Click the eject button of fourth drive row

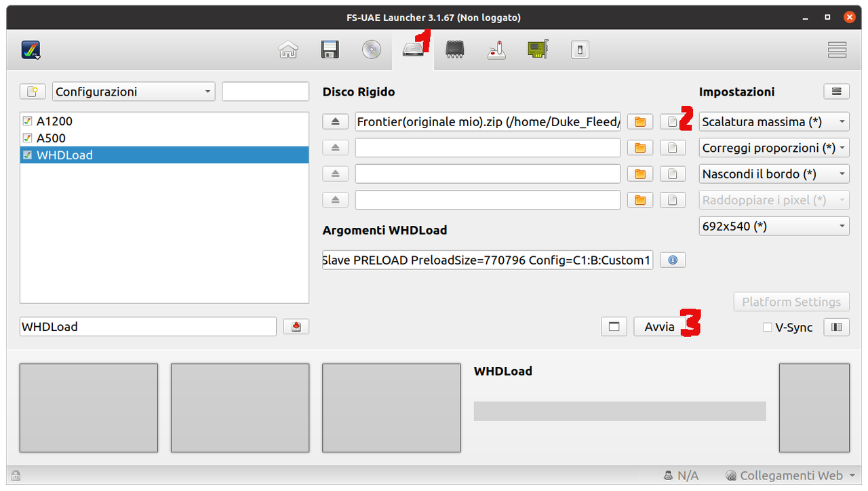coord(335,200)
